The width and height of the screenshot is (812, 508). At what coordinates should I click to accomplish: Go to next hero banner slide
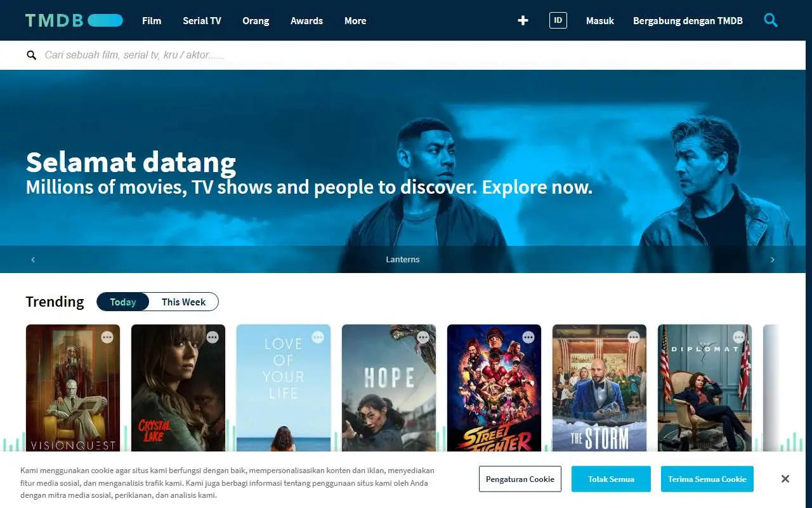click(772, 259)
